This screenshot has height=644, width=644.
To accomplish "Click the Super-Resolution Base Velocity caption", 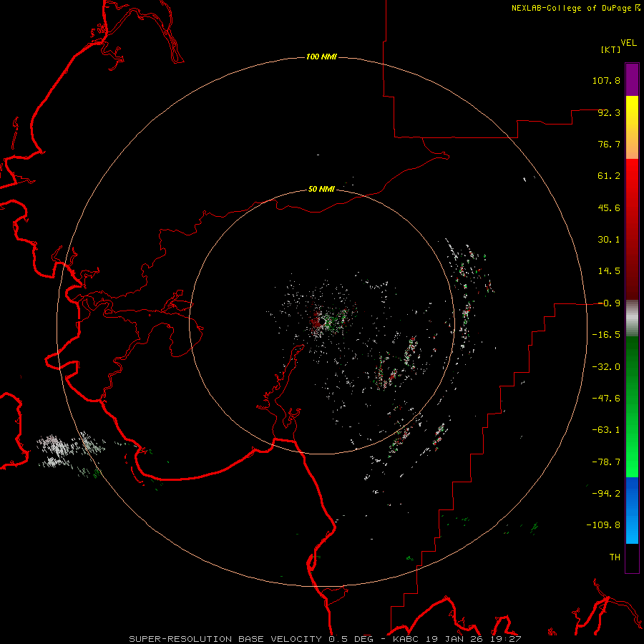I will (x=326, y=639).
